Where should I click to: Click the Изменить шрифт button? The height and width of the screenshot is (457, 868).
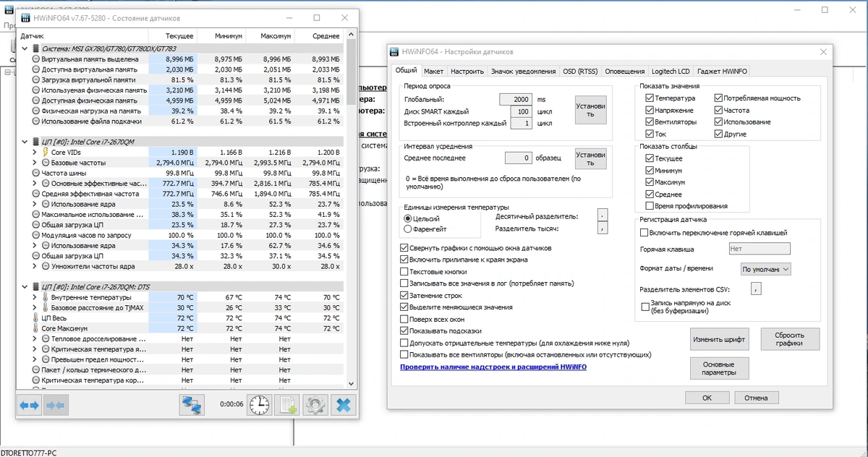pos(718,339)
